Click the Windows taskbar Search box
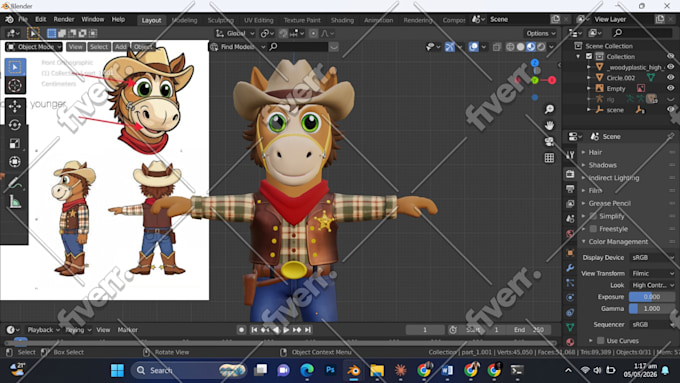 (188, 370)
